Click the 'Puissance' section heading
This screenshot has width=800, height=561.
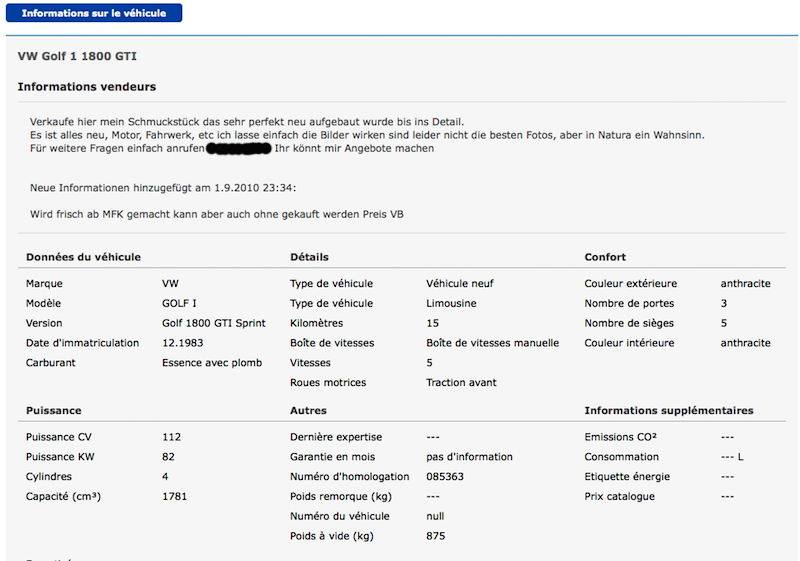54,411
